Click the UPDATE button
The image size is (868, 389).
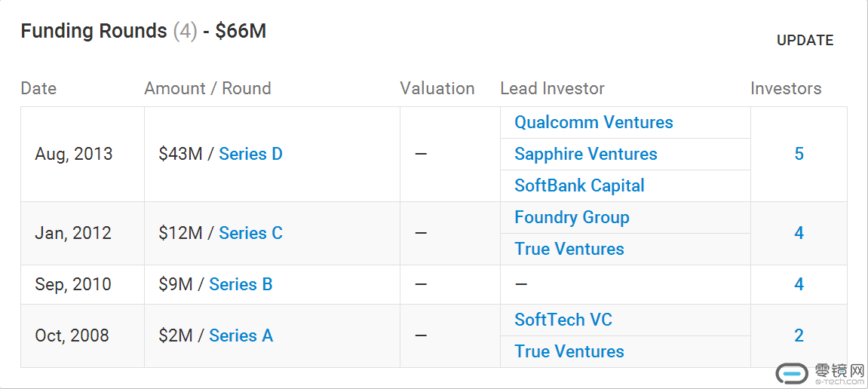pyautogui.click(x=805, y=41)
